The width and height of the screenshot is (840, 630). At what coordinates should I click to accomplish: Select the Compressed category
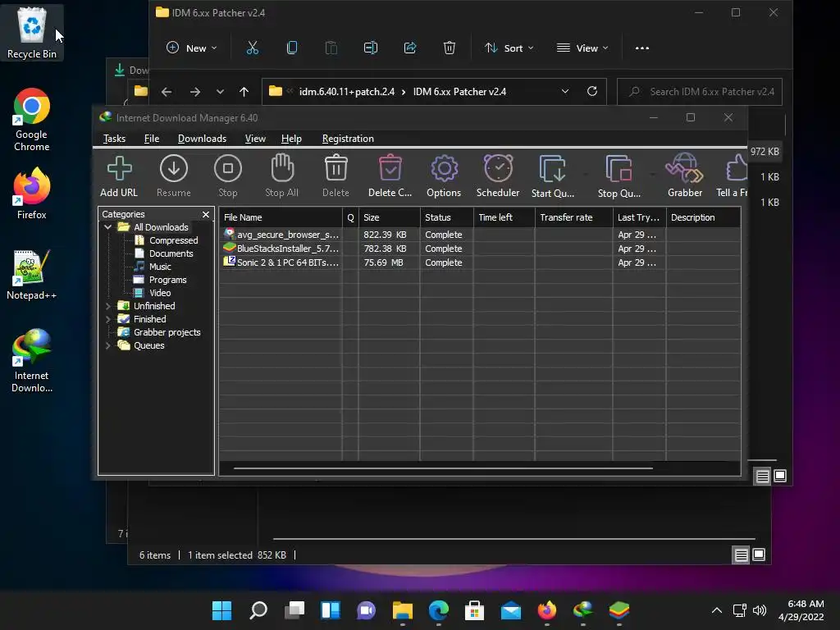(x=174, y=240)
